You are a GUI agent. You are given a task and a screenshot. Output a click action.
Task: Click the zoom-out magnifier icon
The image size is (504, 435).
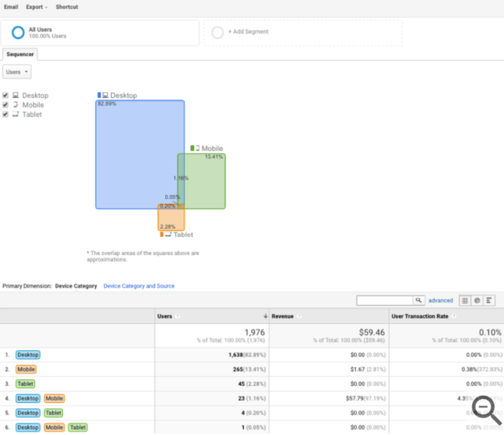tap(486, 410)
